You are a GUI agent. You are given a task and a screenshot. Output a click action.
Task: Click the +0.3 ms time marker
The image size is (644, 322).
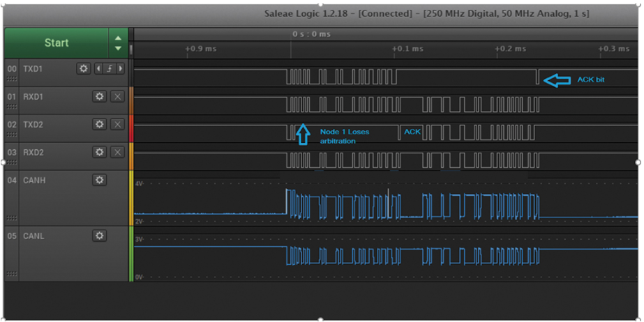pos(613,49)
